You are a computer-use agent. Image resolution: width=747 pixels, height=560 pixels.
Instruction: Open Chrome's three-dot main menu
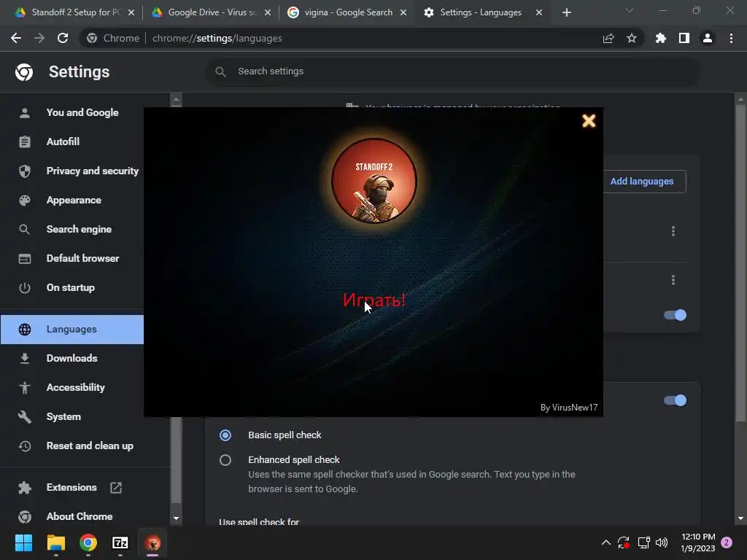click(x=731, y=38)
